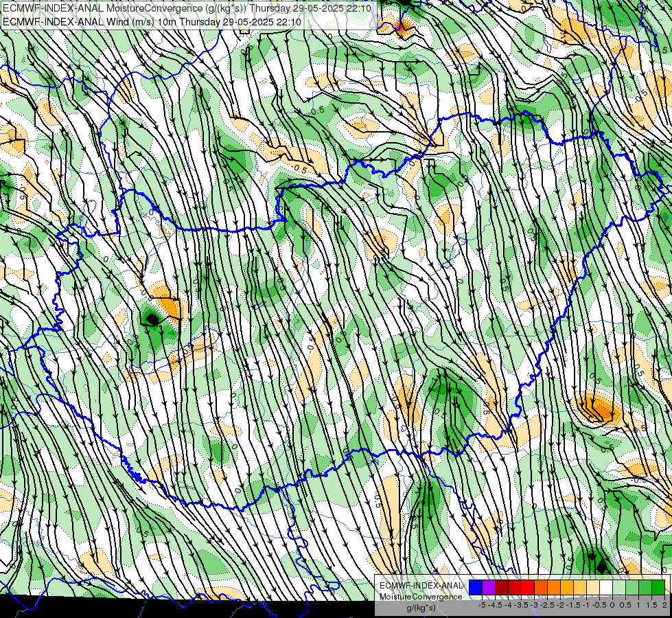Select the MoistureConvergence title line at top
Image resolution: width=672 pixels, height=618 pixels.
point(187,8)
